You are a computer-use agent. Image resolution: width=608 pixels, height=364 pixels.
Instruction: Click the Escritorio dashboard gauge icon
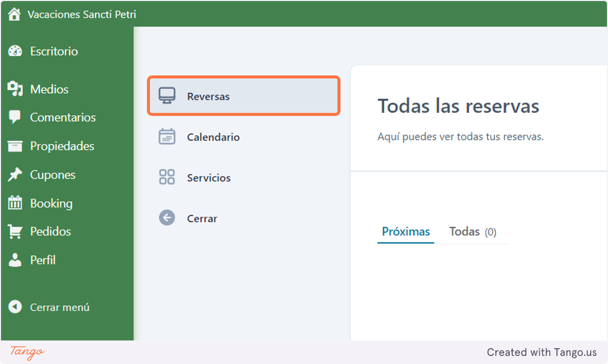(15, 51)
